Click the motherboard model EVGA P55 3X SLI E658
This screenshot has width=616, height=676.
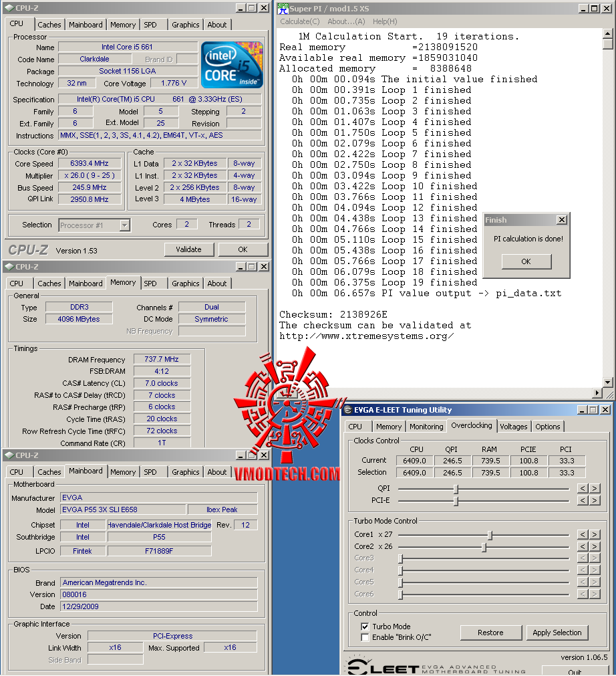(123, 510)
